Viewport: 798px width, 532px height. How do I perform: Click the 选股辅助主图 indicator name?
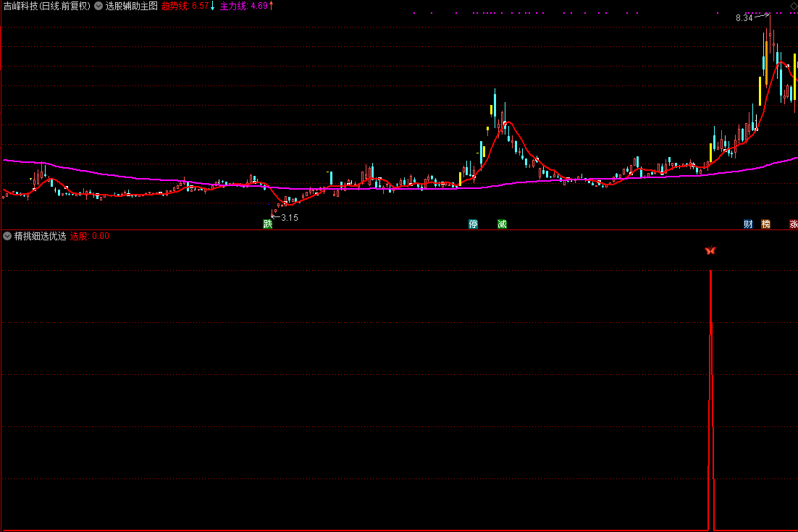[131, 6]
